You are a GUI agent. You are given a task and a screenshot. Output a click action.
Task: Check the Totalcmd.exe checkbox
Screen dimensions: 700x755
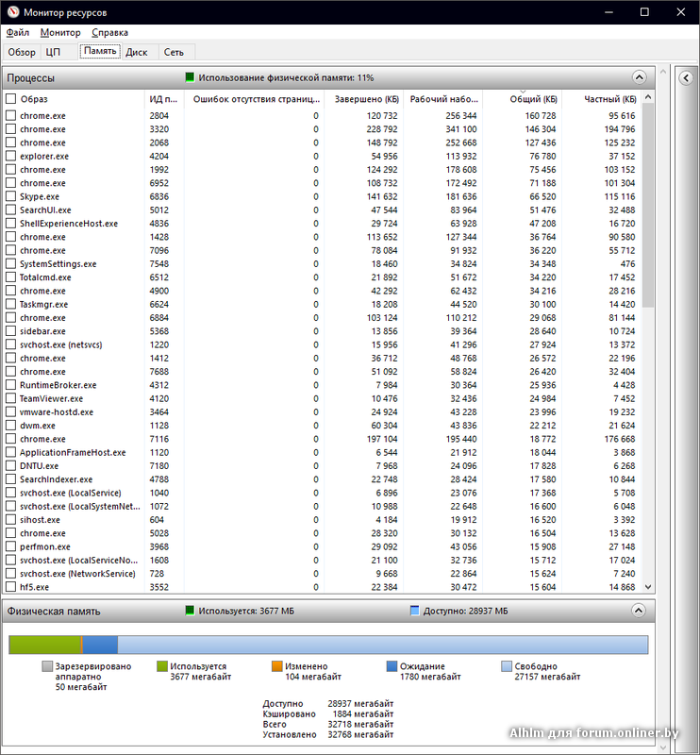(10, 277)
